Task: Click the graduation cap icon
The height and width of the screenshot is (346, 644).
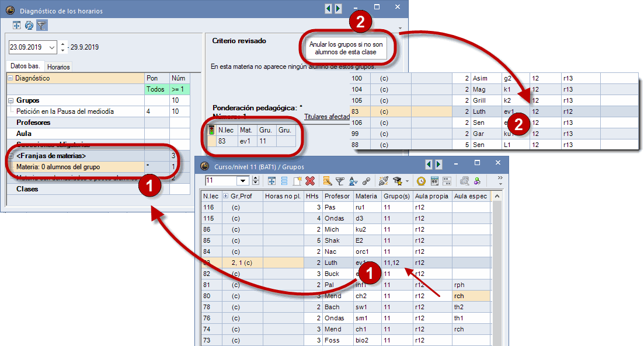Action: [x=397, y=181]
